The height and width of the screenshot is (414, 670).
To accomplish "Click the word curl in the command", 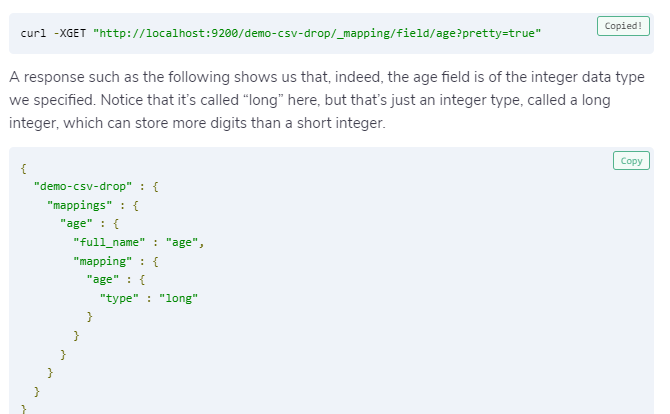I will [33, 33].
